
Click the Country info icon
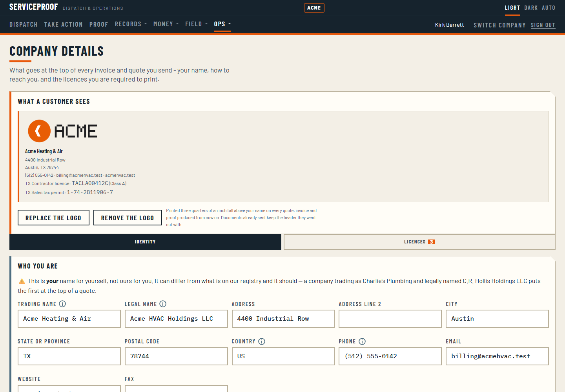coord(262,341)
